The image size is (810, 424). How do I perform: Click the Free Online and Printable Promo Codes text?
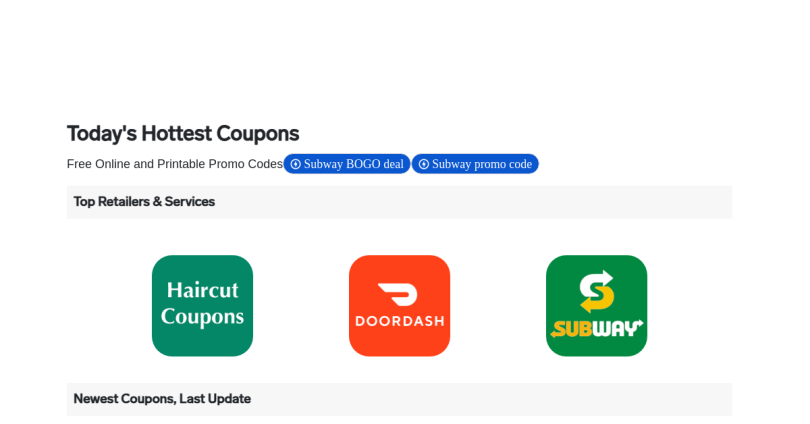point(175,164)
